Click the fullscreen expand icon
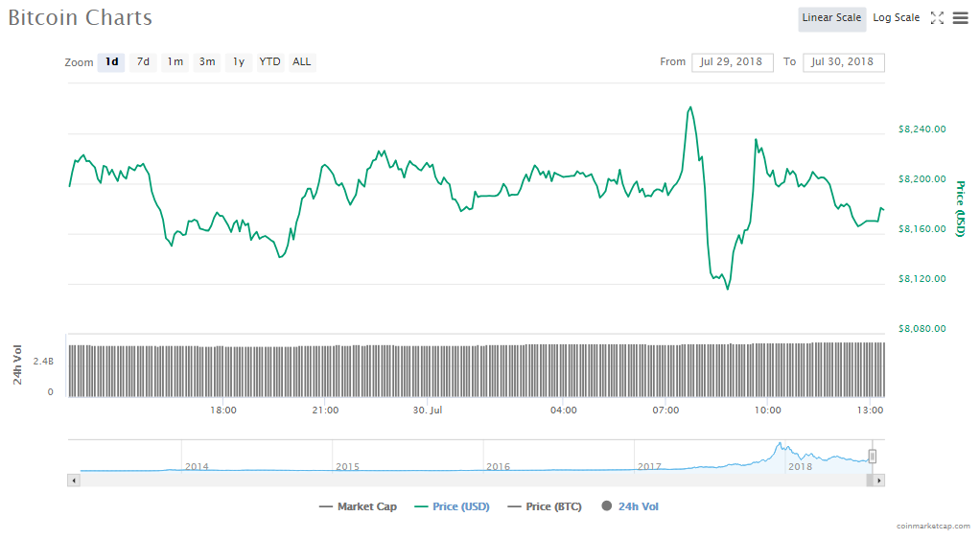This screenshot has height=540, width=980. [x=937, y=18]
